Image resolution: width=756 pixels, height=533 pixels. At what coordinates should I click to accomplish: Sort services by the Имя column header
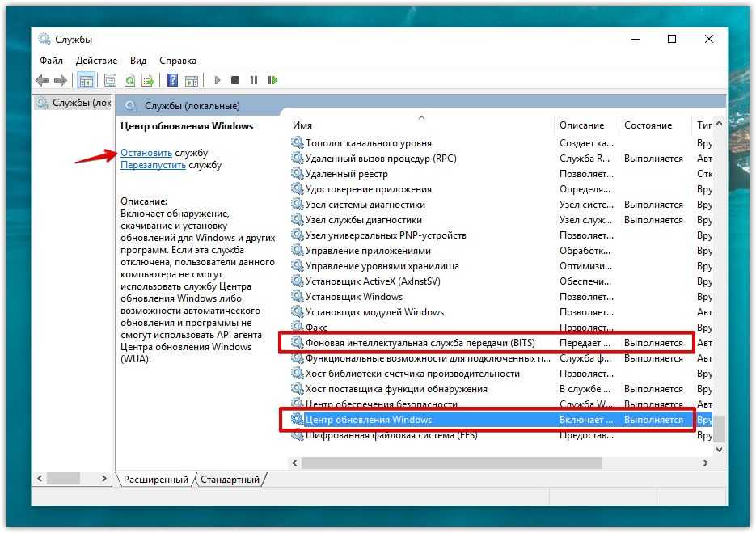pos(302,125)
